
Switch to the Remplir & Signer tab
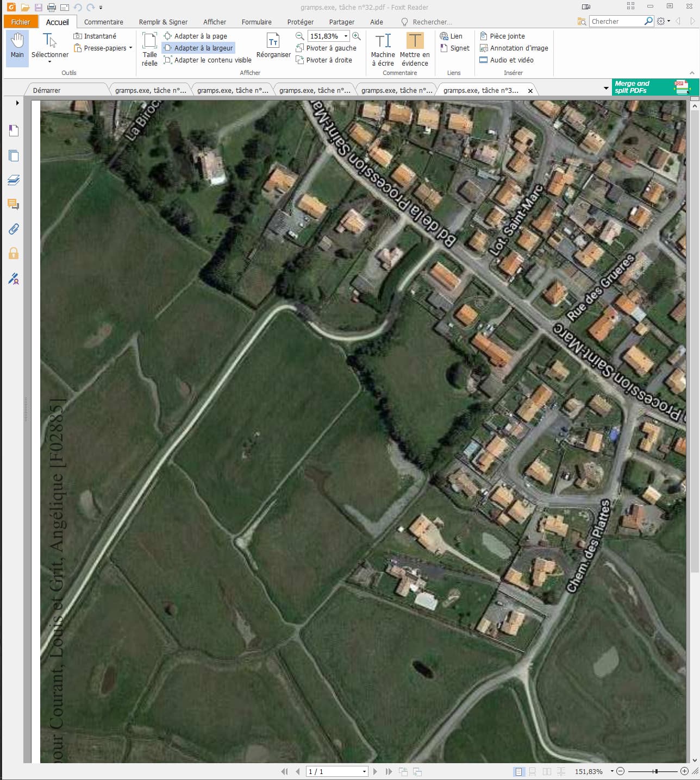(x=163, y=22)
